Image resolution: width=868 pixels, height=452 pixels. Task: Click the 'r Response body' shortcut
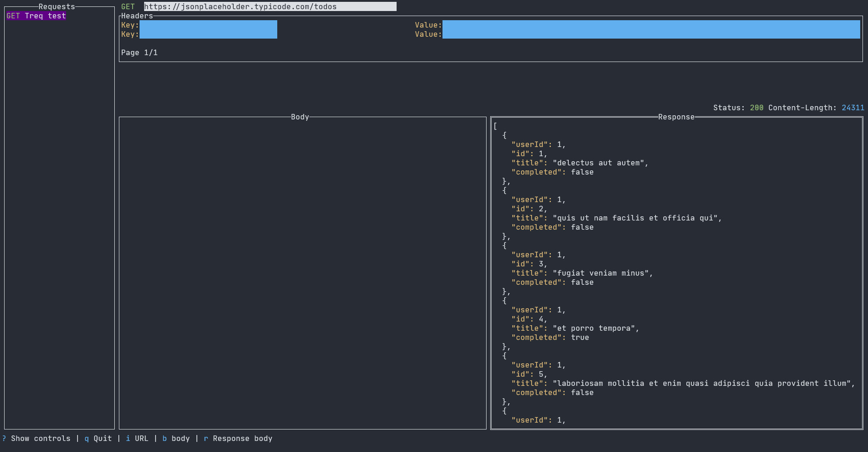tap(238, 439)
